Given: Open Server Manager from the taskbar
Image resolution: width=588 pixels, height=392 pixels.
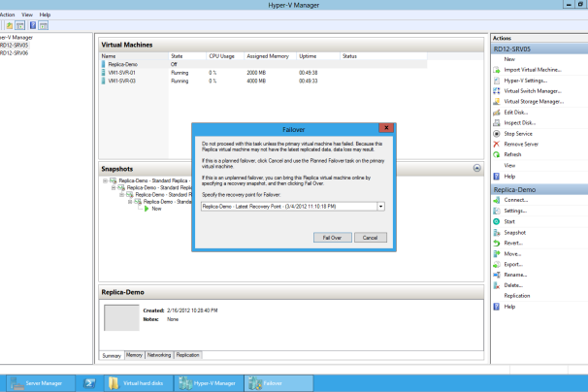Looking at the screenshot, I should click(x=41, y=383).
